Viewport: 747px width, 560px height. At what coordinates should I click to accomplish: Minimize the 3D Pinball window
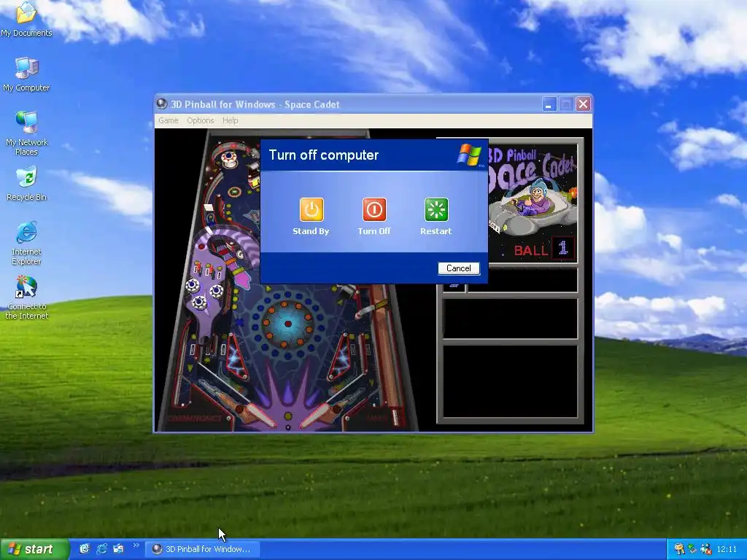[x=549, y=104]
